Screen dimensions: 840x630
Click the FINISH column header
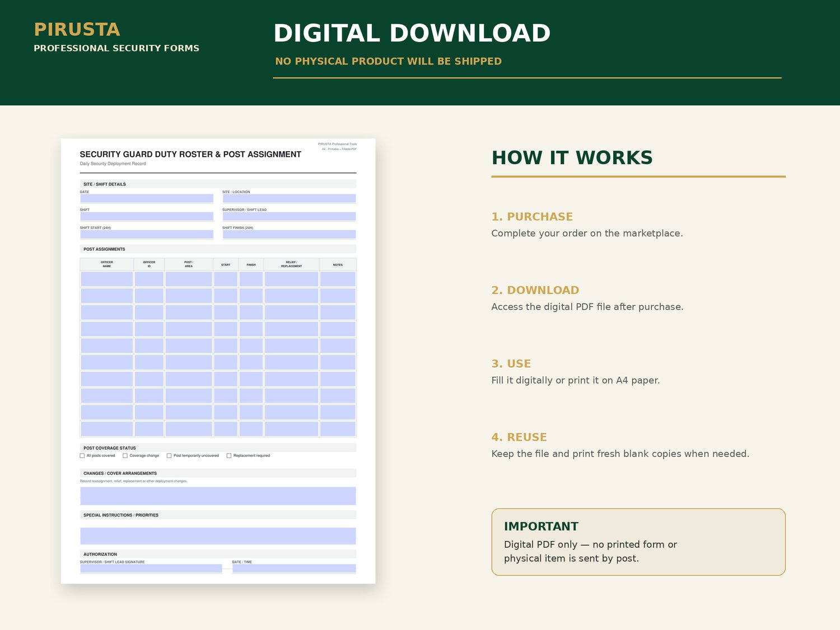[x=251, y=264]
